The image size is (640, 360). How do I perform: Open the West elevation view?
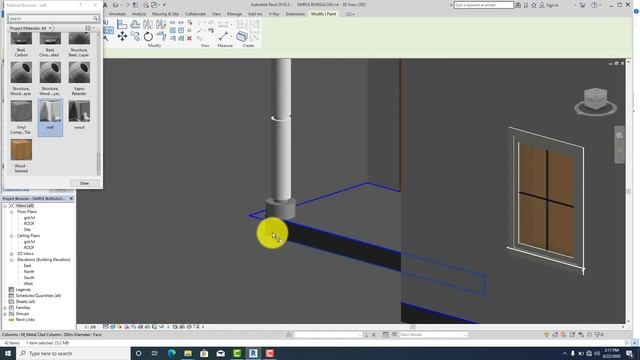28,284
